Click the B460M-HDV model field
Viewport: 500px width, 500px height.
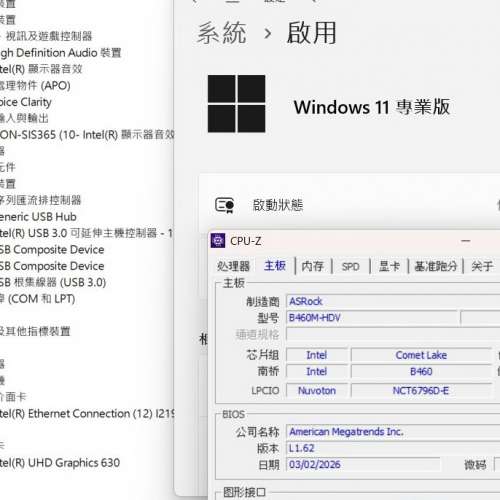click(x=372, y=318)
